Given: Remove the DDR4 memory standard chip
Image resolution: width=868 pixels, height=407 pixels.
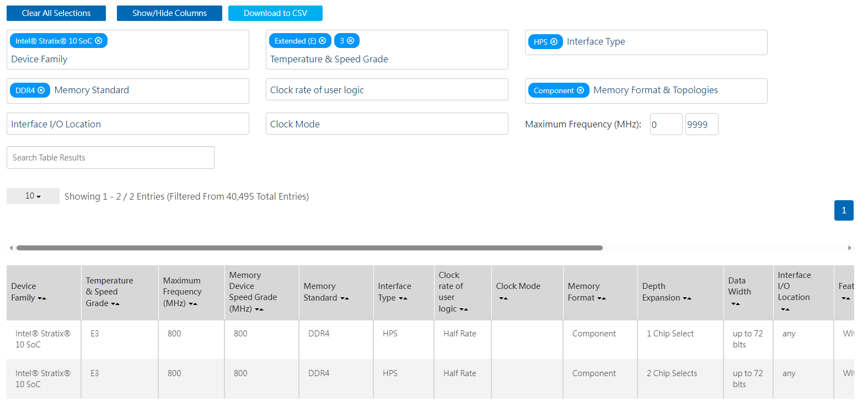Looking at the screenshot, I should point(41,90).
